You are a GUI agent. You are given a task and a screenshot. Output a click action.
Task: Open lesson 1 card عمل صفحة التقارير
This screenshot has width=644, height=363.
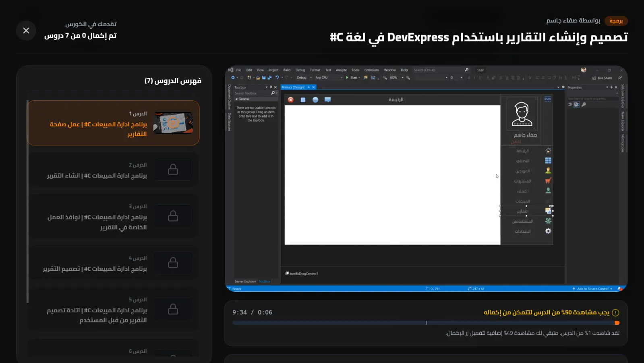tap(113, 123)
